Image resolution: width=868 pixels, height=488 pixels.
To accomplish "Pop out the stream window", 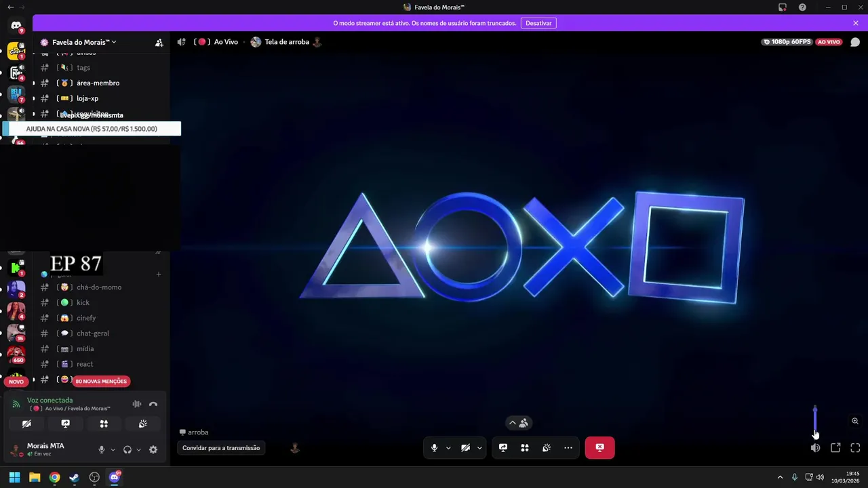I will [835, 448].
